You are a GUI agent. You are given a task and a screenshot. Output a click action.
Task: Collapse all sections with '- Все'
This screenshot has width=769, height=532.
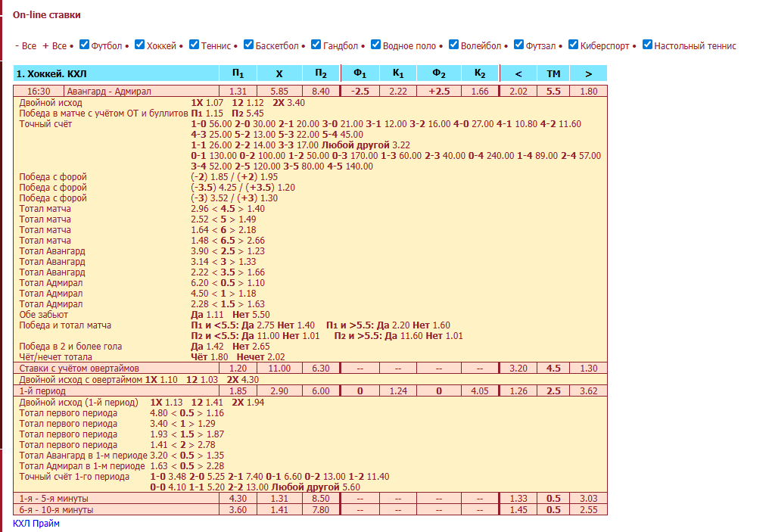(26, 46)
